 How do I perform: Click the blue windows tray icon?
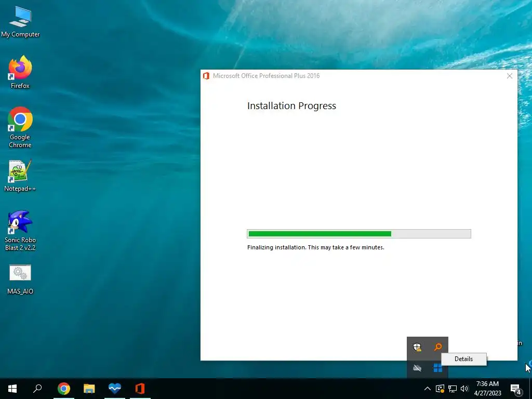click(437, 368)
